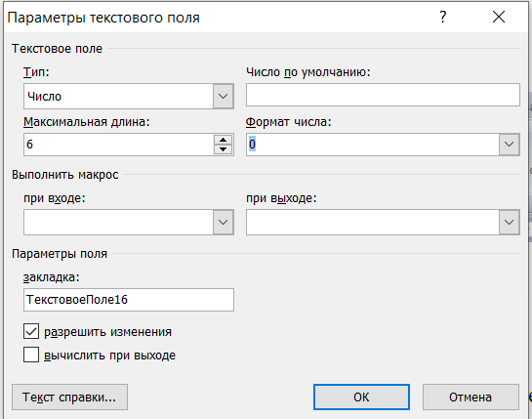Viewport: 532px width, 419px height.
Task: Click the закладка field ТекстовоеПоле16
Action: point(129,300)
